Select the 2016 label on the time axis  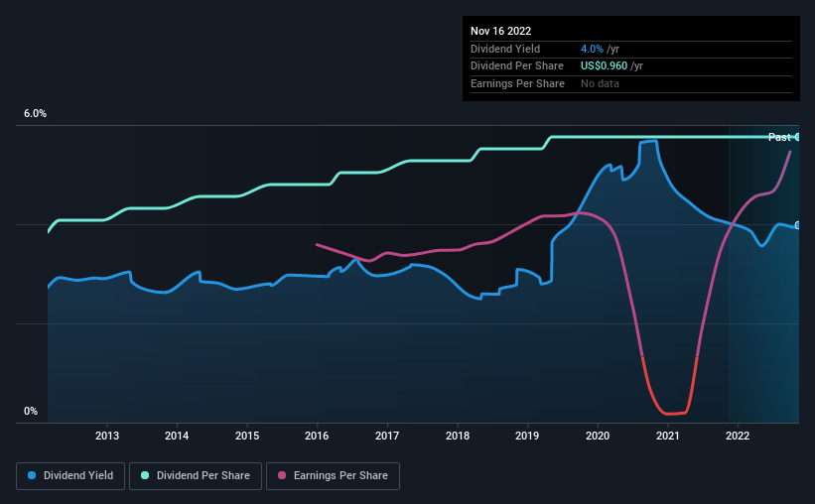click(x=317, y=436)
